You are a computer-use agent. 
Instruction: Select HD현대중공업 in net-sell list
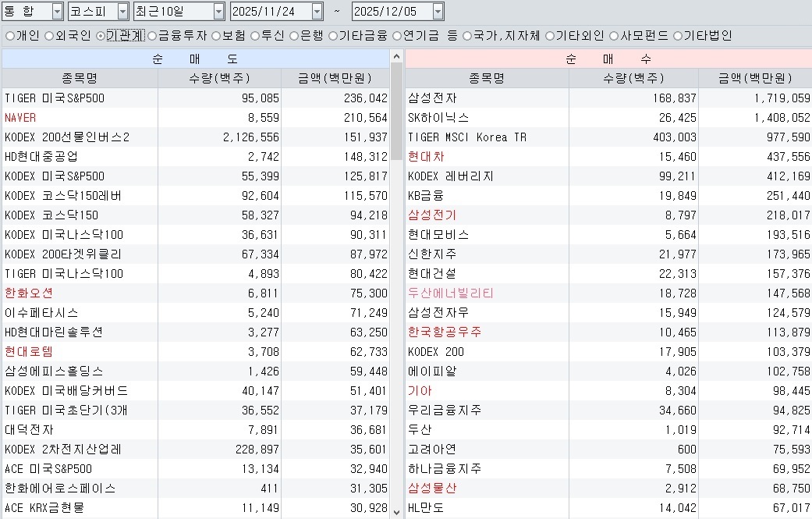click(196, 156)
